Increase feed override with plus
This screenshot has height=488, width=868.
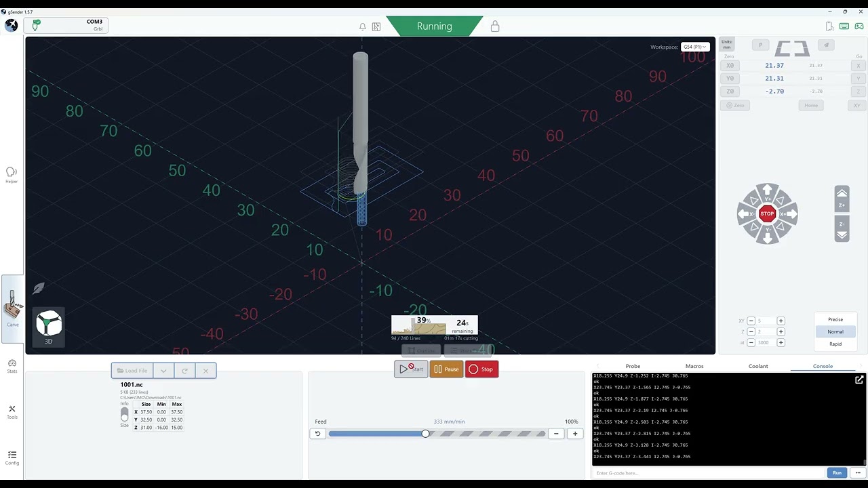[x=575, y=434]
